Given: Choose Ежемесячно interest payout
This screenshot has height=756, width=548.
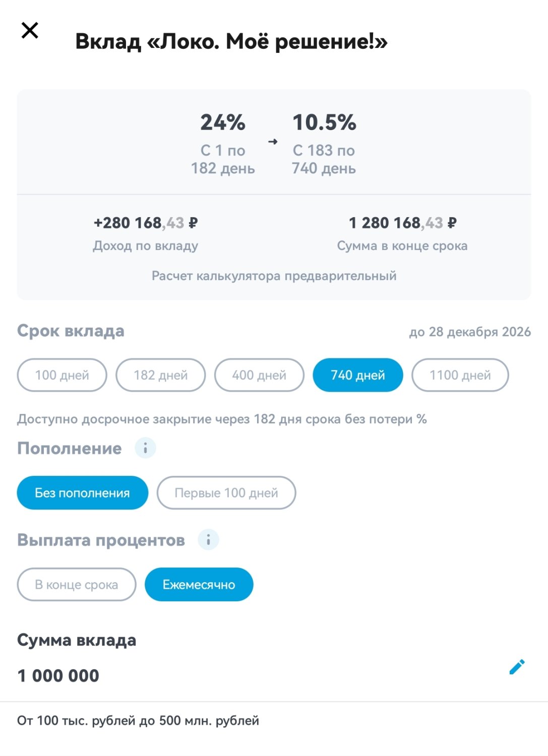Looking at the screenshot, I should [x=199, y=585].
